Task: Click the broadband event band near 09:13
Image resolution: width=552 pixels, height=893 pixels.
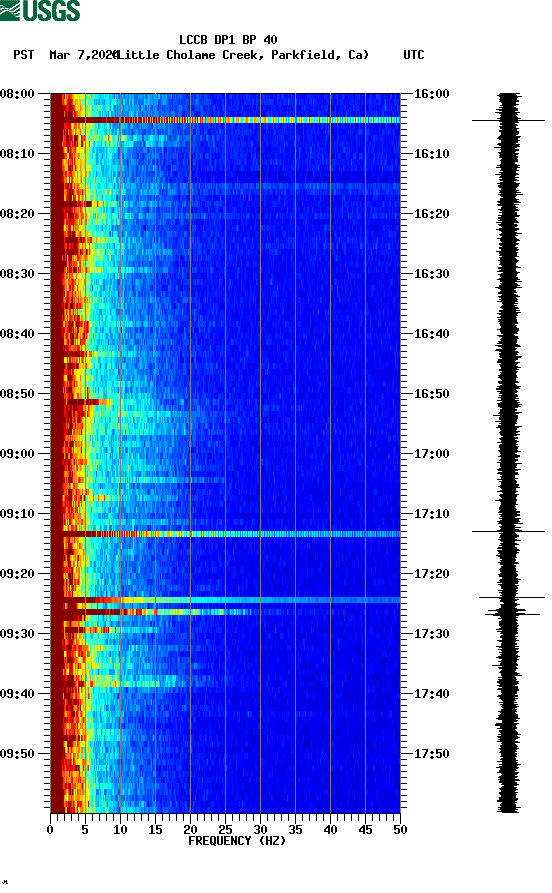Action: 225,534
